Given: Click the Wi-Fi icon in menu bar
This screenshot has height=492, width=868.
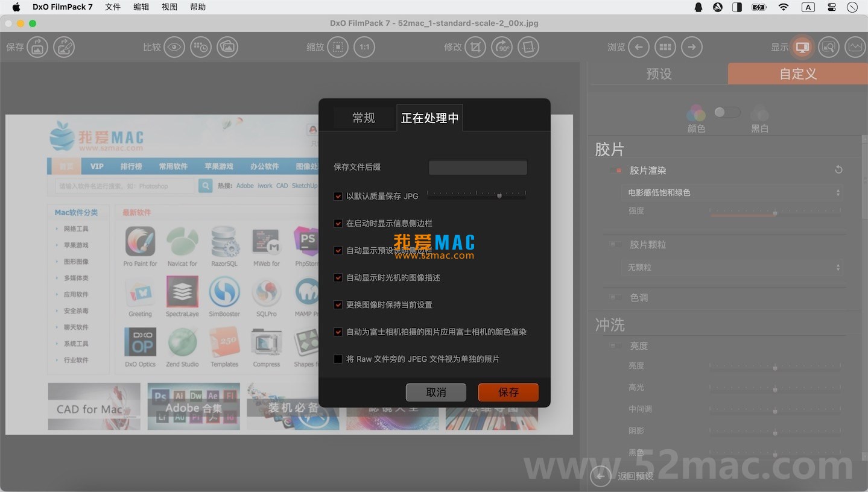Looking at the screenshot, I should (x=784, y=7).
